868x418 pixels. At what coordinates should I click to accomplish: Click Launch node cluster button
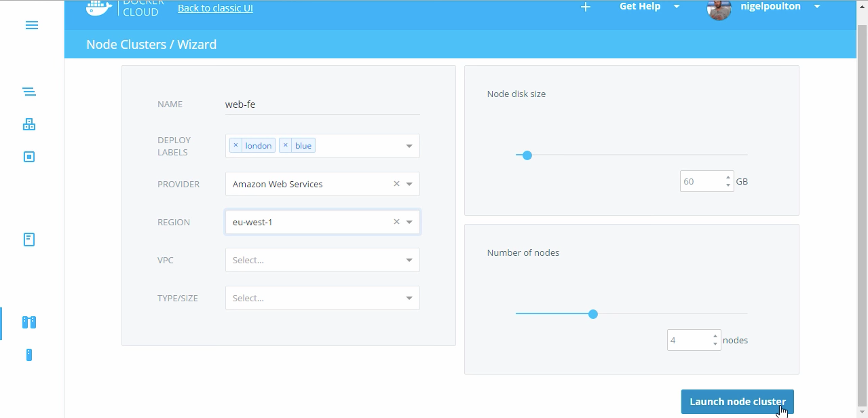[x=738, y=402]
